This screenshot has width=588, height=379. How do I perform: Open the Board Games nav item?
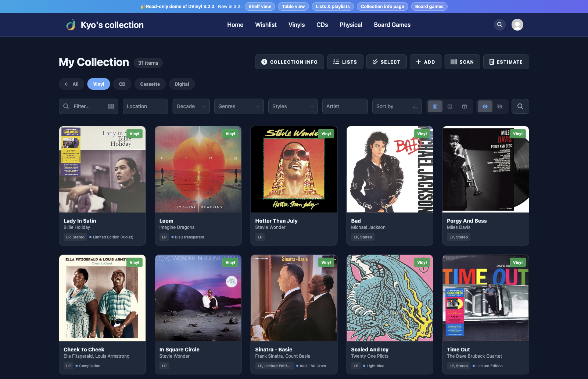392,25
